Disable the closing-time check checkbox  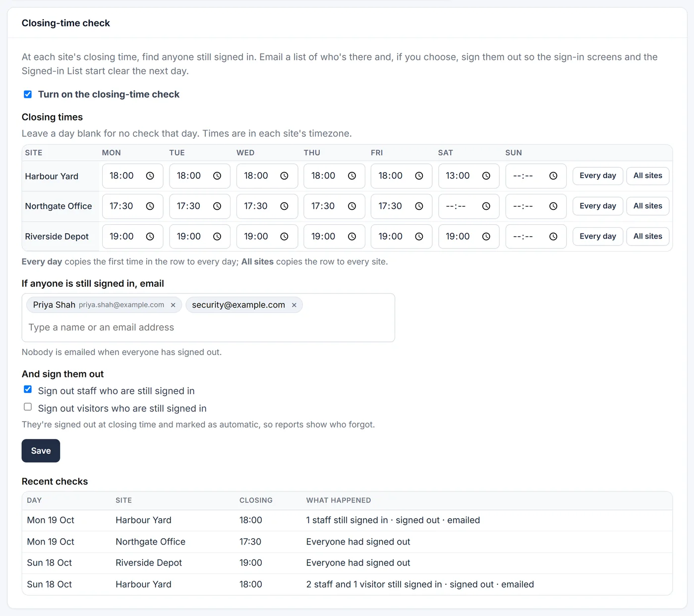tap(28, 94)
